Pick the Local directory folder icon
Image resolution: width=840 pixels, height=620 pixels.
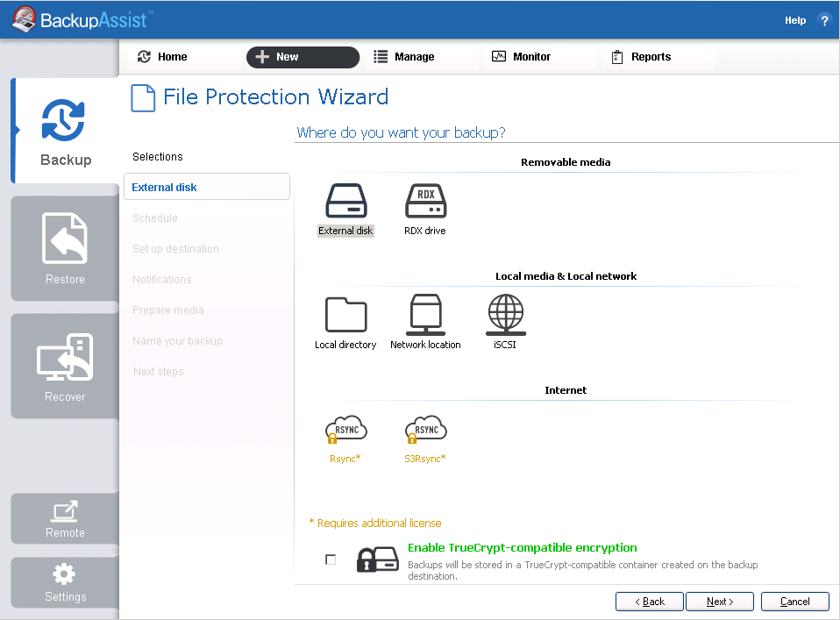click(x=346, y=315)
